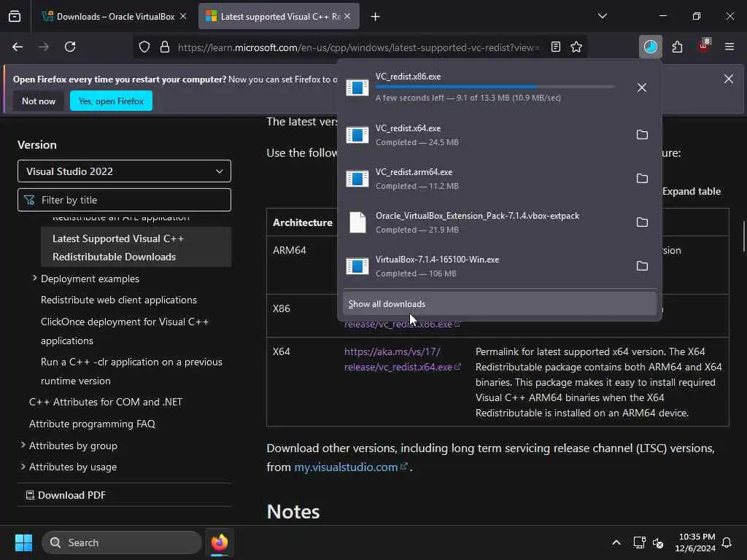Focus the Filter by title field
Viewport: 747px width, 560px height.
(124, 200)
